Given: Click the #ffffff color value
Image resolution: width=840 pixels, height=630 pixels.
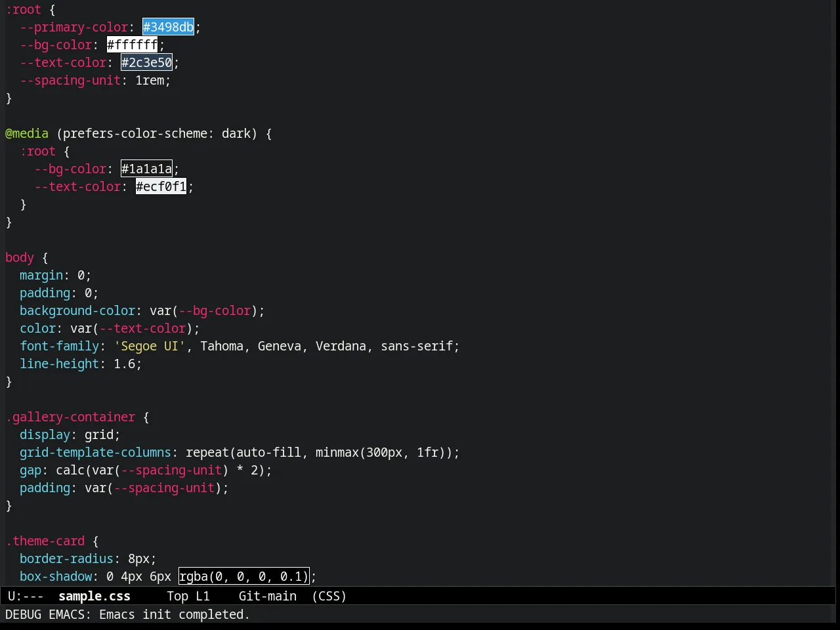Looking at the screenshot, I should (x=132, y=45).
